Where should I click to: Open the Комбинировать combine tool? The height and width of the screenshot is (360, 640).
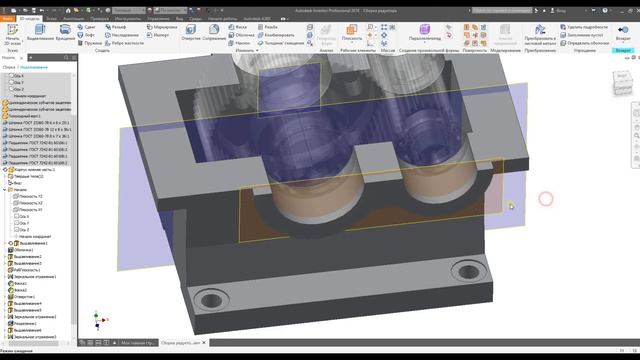point(276,35)
